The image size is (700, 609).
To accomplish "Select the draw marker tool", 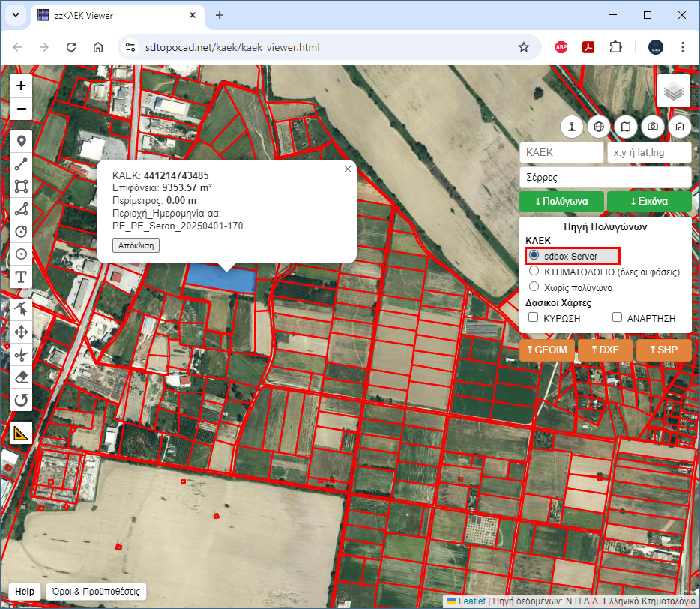I will 21,141.
